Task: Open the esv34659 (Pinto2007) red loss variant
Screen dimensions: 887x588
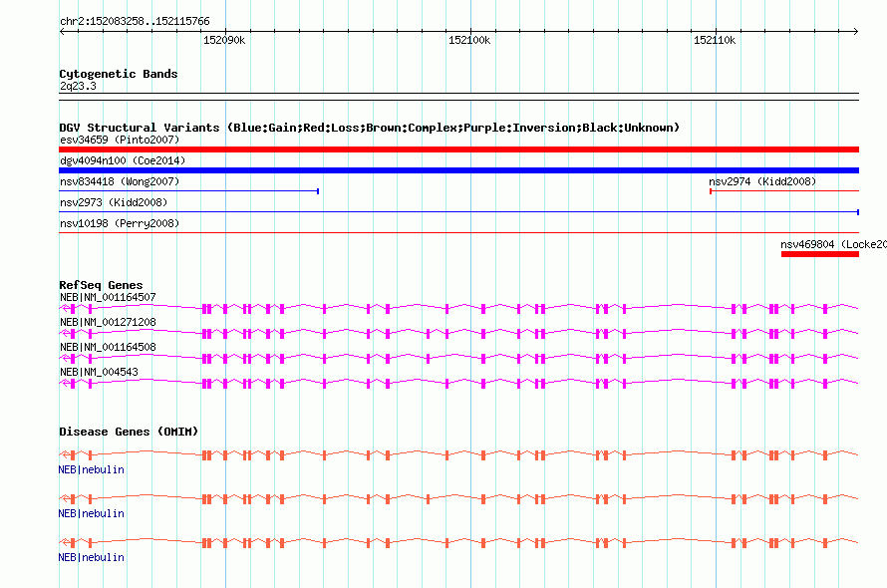Action: (458, 149)
